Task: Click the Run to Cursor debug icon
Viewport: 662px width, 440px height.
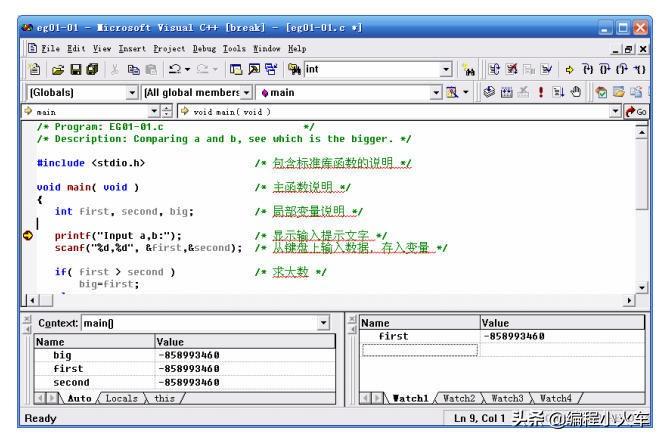Action: [x=639, y=69]
